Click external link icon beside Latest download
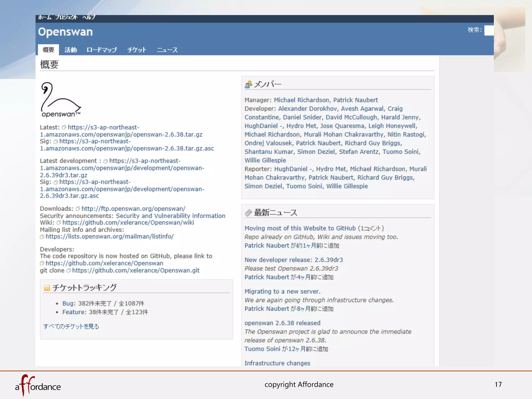The height and width of the screenshot is (399, 532). tap(64, 128)
